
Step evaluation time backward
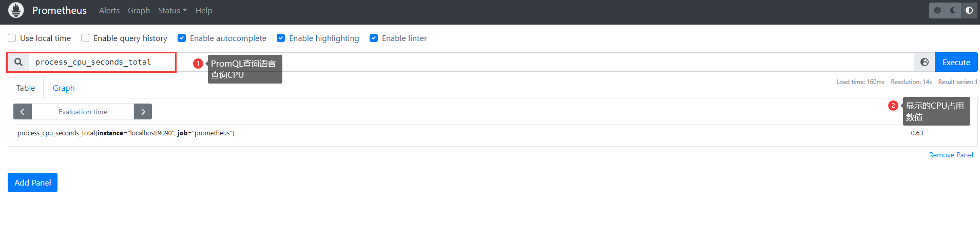tap(23, 112)
